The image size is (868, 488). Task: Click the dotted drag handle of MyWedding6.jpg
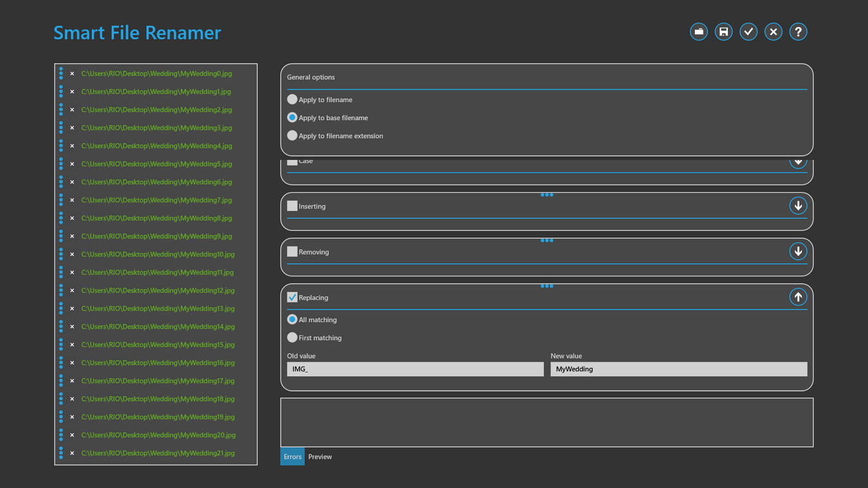61,182
